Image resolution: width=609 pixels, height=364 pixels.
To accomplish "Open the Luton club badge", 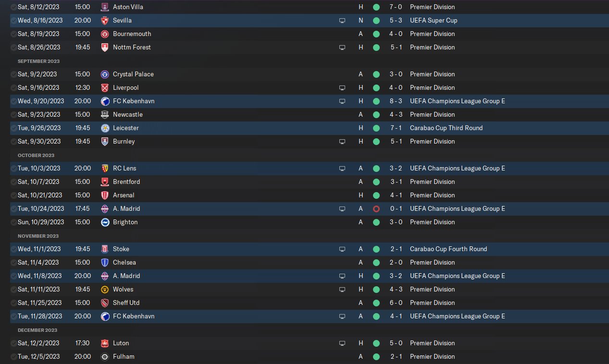I will tap(105, 343).
